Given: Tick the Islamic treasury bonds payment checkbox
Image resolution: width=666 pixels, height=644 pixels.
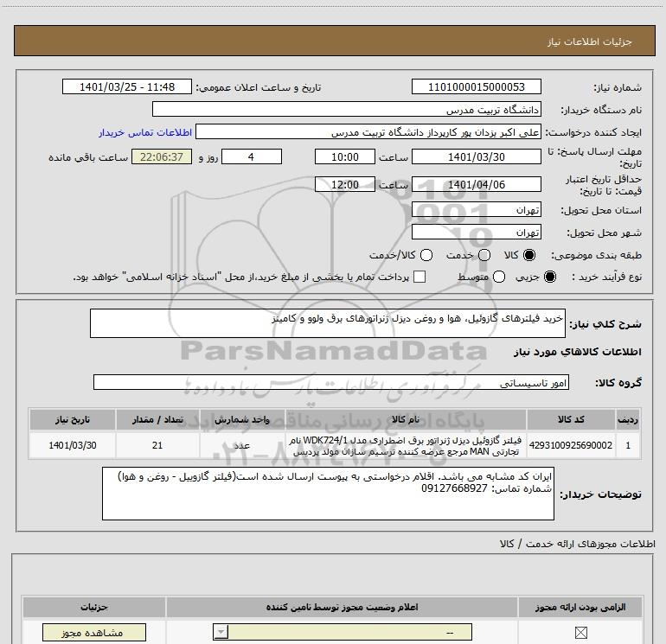Looking at the screenshot, I should coord(419,277).
